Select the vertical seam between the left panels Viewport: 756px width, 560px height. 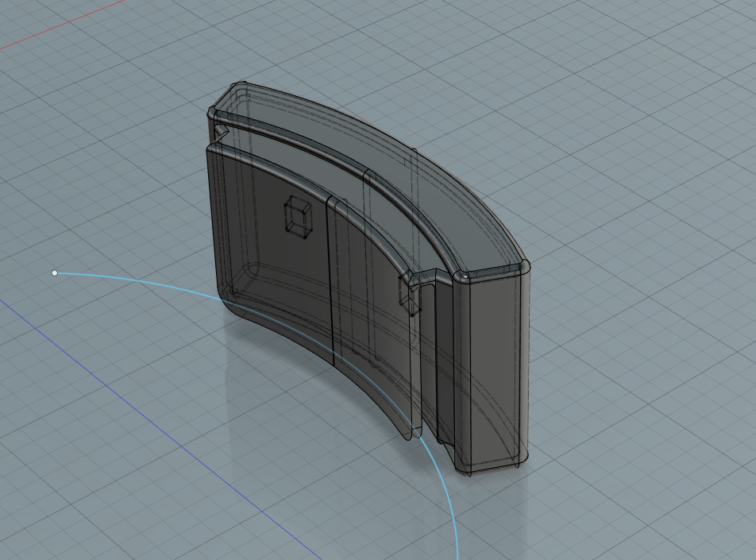tap(330, 278)
